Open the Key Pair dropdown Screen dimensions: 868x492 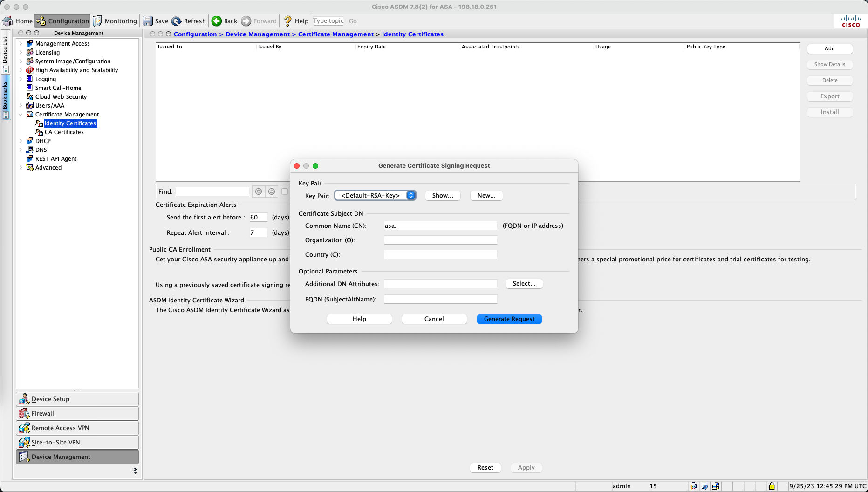pyautogui.click(x=410, y=196)
